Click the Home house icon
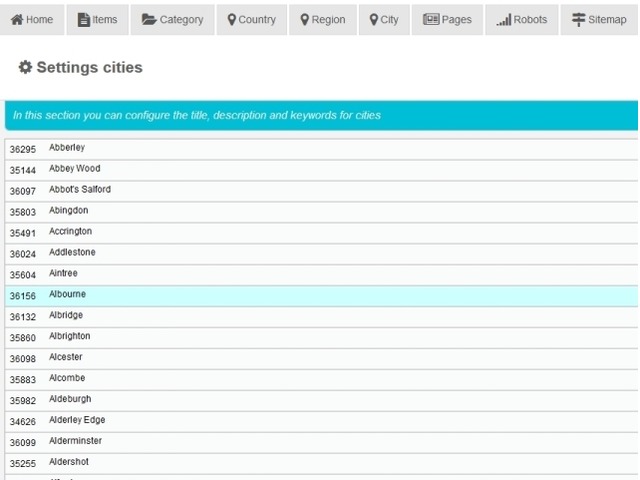The height and width of the screenshot is (480, 640). pyautogui.click(x=17, y=20)
